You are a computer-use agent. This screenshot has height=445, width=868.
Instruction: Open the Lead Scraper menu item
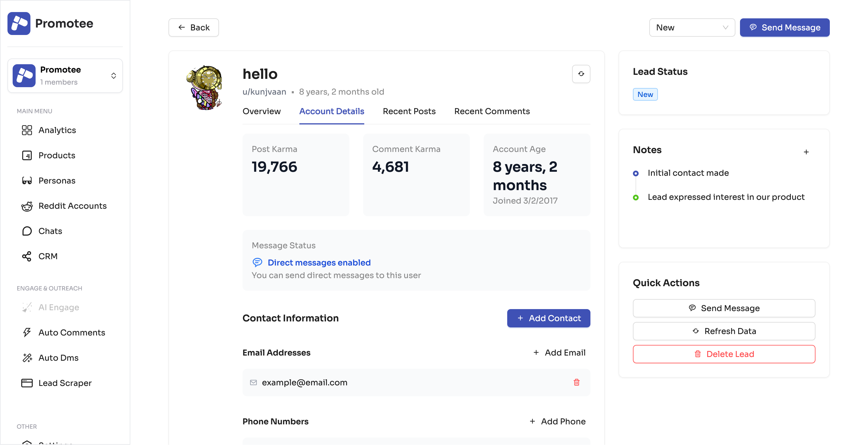65,383
